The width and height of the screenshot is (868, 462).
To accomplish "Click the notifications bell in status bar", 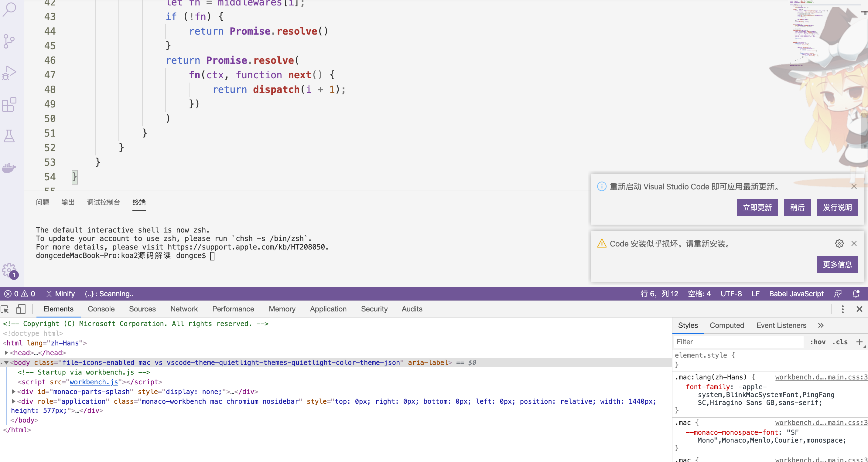I will click(x=856, y=294).
